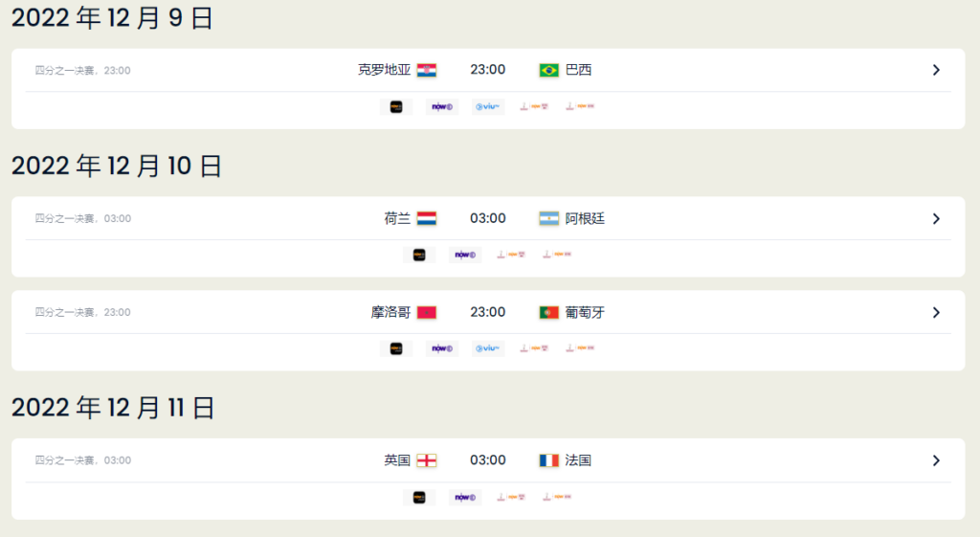Image resolution: width=980 pixels, height=537 pixels.
Task: Click the 23:00 kickoff time for Morocco-Portugal
Action: point(487,312)
